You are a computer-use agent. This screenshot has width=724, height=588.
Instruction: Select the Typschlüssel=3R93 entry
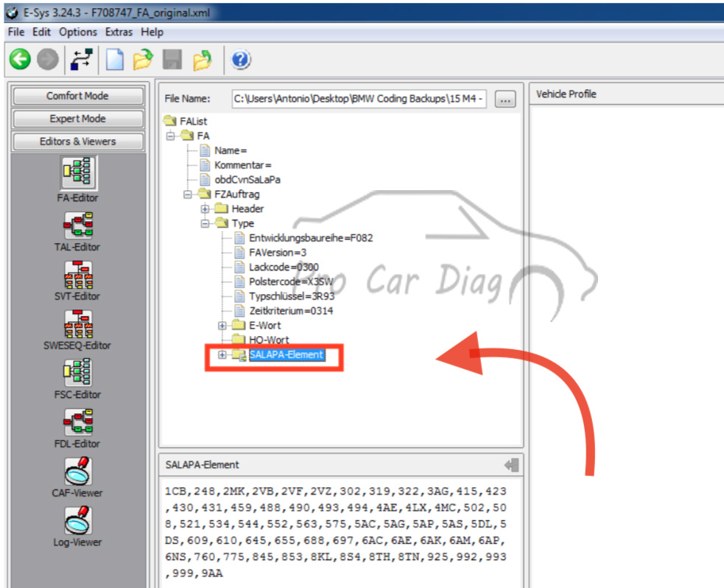pos(292,296)
